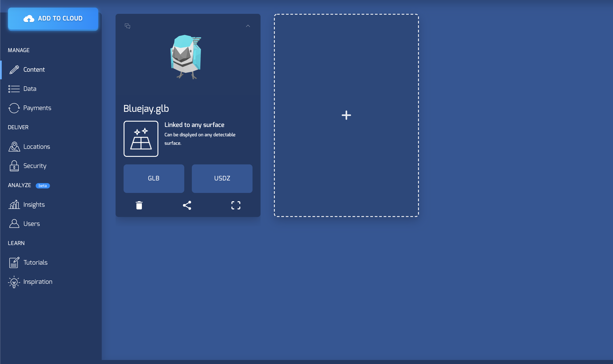Select the Security lock icon
This screenshot has width=613, height=364.
click(14, 166)
